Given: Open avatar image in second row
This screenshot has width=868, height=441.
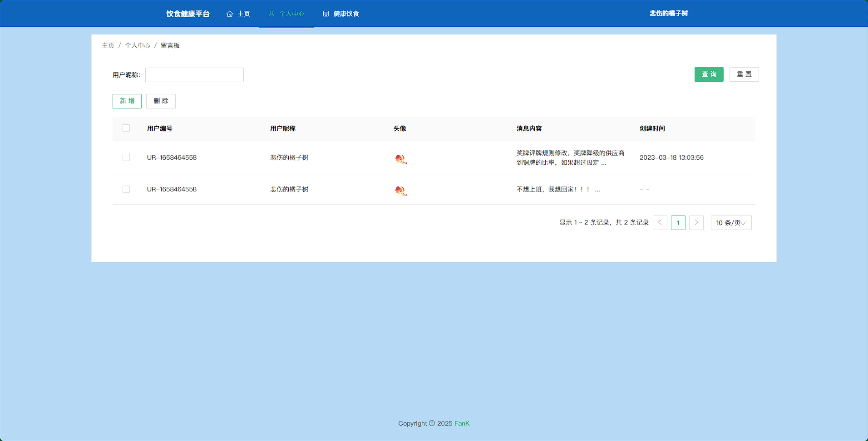Looking at the screenshot, I should [x=401, y=190].
